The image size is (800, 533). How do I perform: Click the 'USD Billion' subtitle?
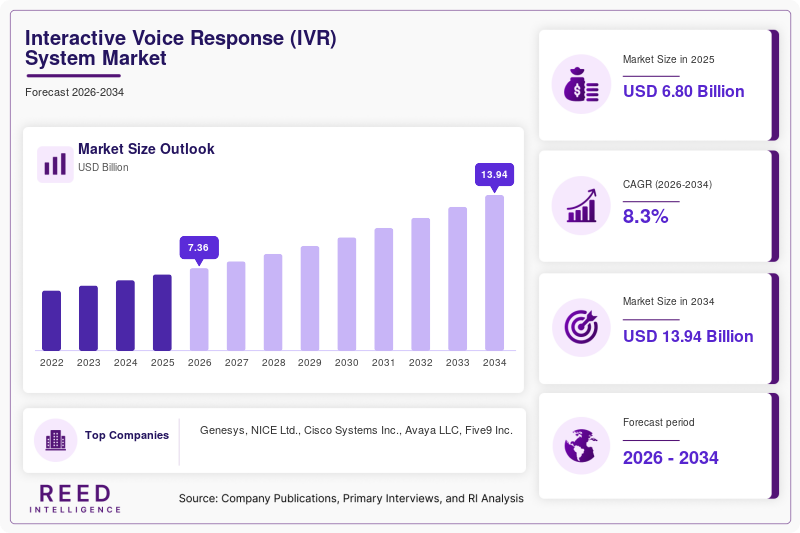click(x=103, y=167)
